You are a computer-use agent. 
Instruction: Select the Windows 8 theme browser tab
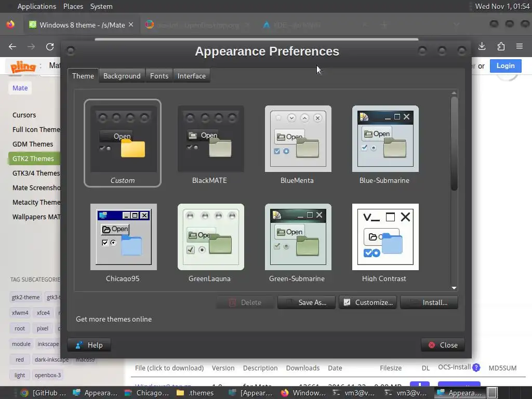click(x=82, y=25)
